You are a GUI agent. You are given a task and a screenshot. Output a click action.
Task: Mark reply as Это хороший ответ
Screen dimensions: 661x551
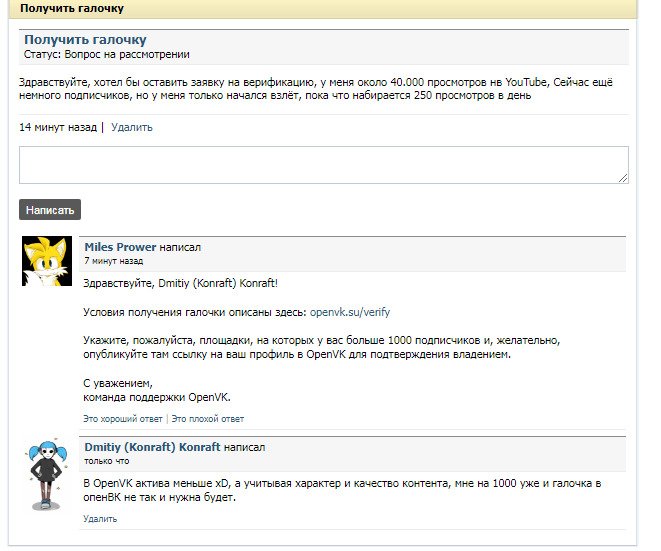[x=123, y=419]
